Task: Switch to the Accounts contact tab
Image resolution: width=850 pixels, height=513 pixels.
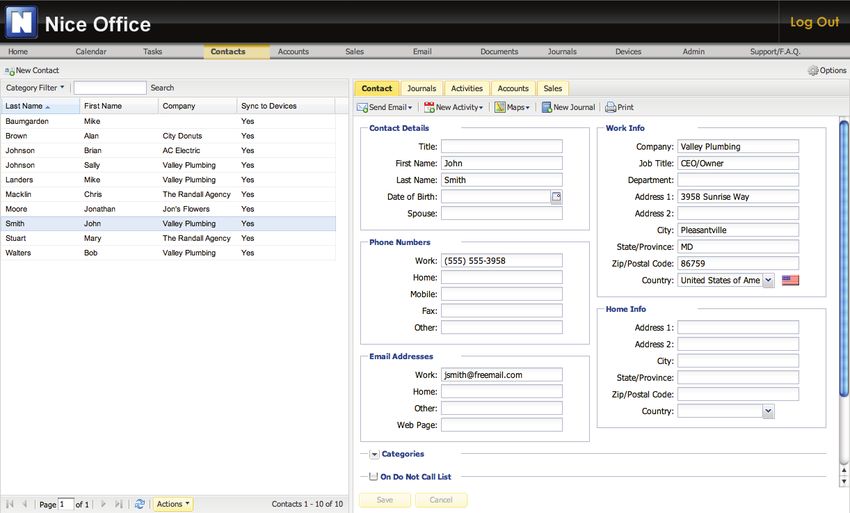Action: point(513,88)
